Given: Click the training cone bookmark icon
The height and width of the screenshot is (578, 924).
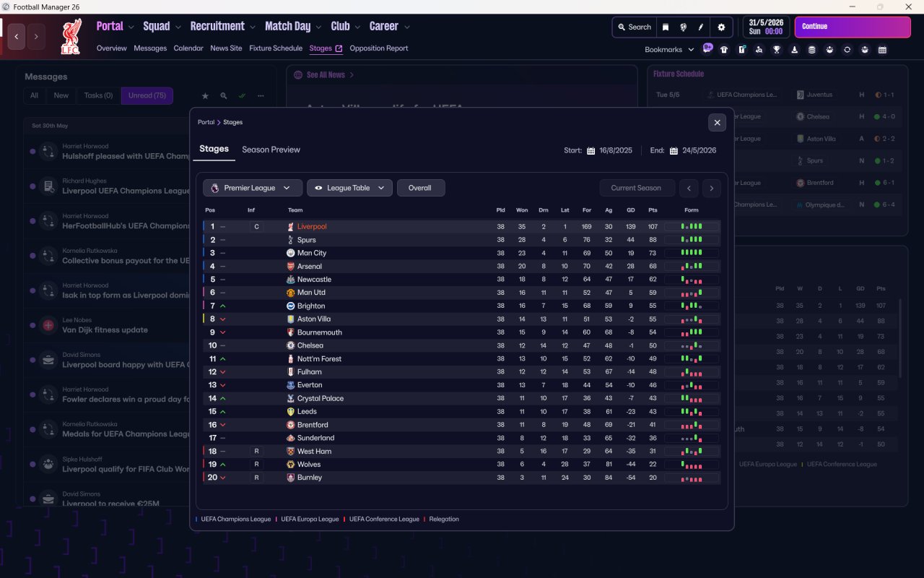Looking at the screenshot, I should coord(795,50).
